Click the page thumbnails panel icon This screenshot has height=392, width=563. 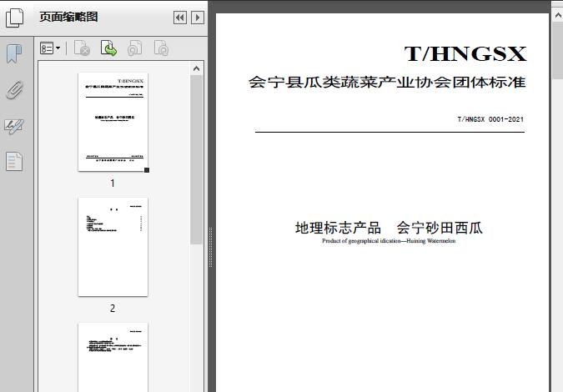[x=15, y=18]
